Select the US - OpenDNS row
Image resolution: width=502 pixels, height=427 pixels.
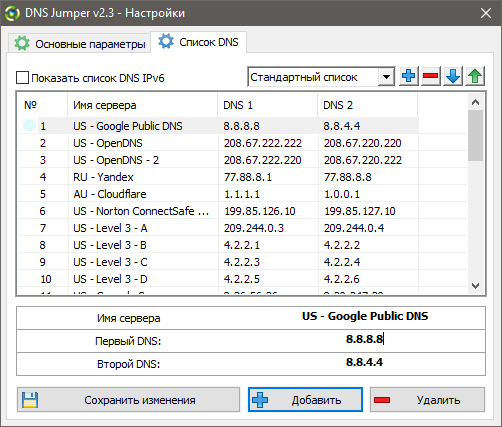pos(242,143)
